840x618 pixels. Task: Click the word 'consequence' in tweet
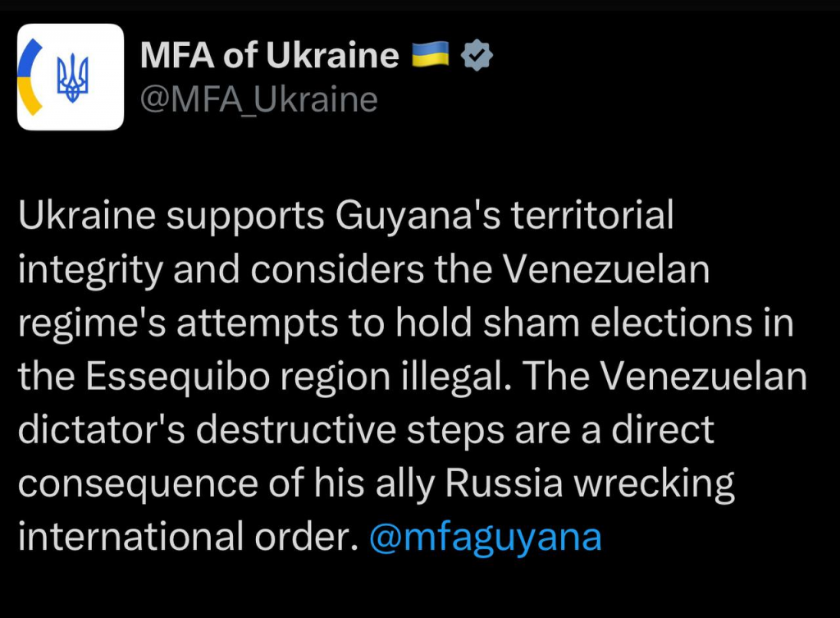(138, 485)
